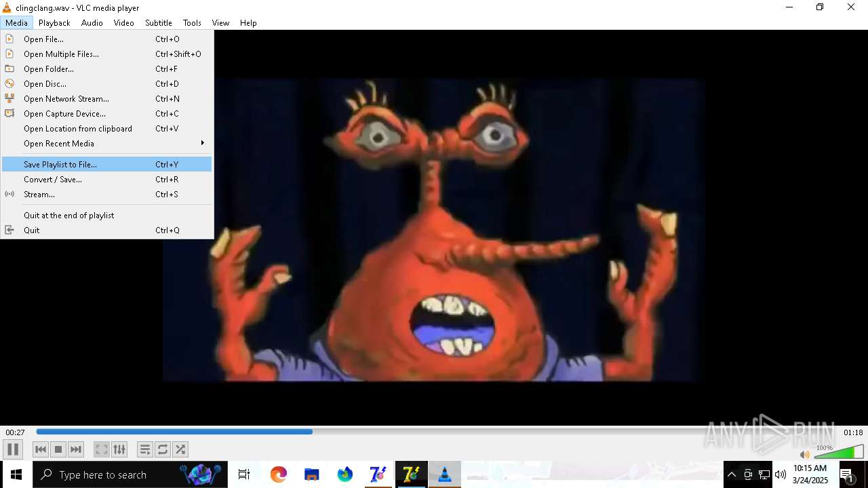The height and width of the screenshot is (488, 868).
Task: Open the Subtitle menu
Action: (x=158, y=23)
